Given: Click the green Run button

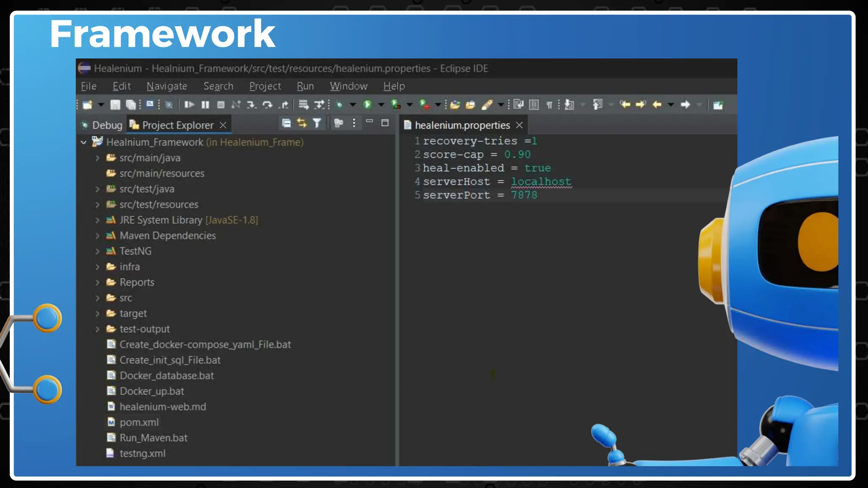Looking at the screenshot, I should click(x=367, y=105).
